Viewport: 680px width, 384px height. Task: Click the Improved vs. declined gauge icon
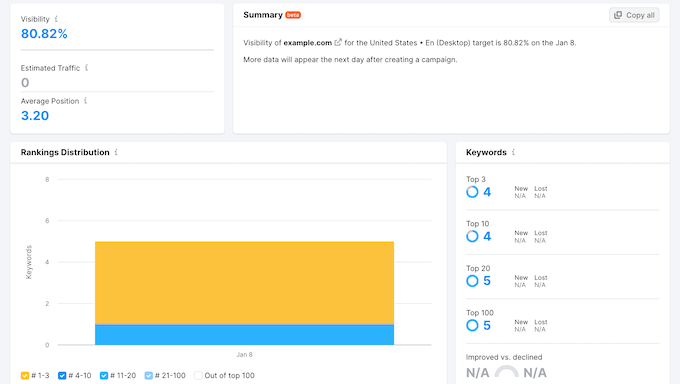tap(507, 371)
